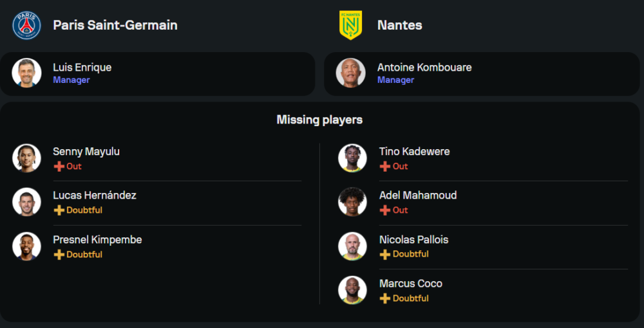Select Adel Mahamoud's player avatar
The image size is (644, 328).
(x=352, y=202)
